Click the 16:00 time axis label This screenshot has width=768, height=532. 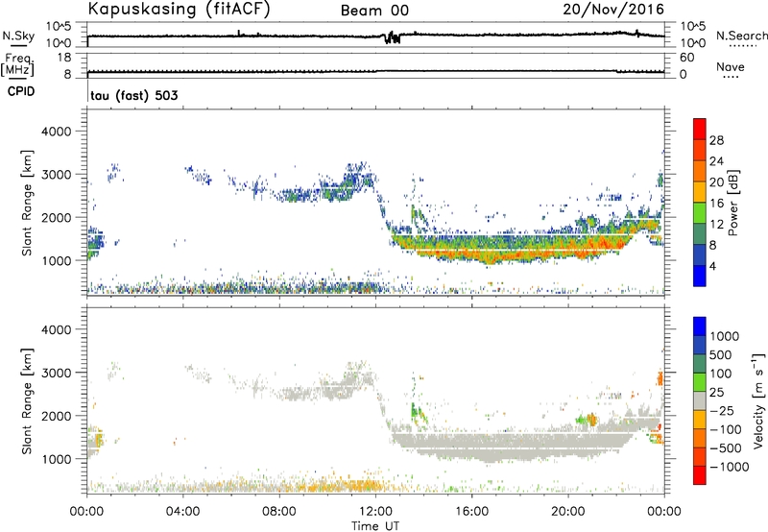point(471,512)
